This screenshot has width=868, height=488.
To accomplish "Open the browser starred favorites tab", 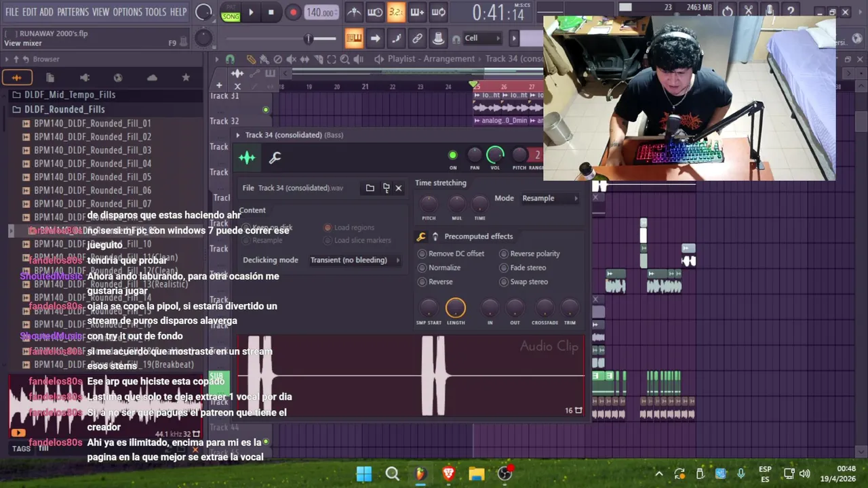I will pyautogui.click(x=186, y=78).
